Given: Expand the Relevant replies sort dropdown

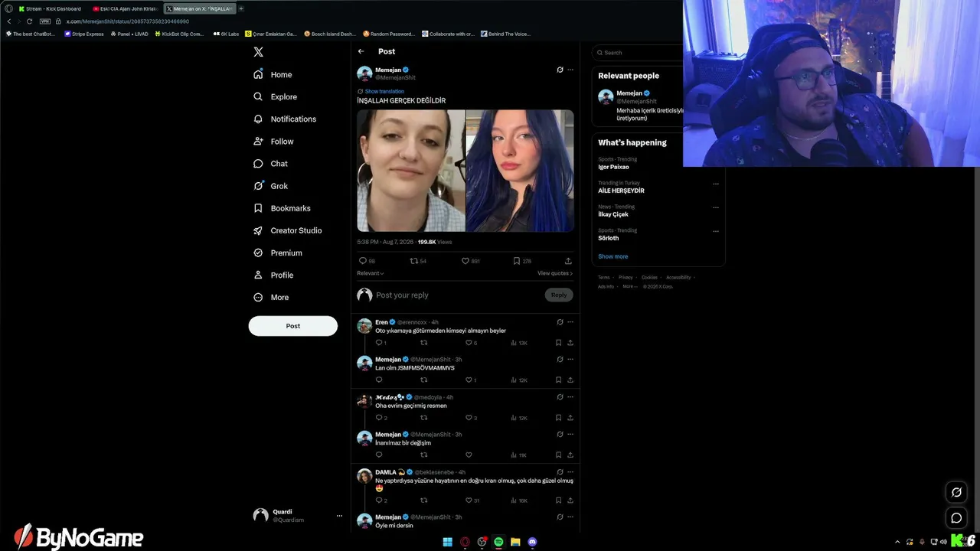Looking at the screenshot, I should [x=371, y=273].
